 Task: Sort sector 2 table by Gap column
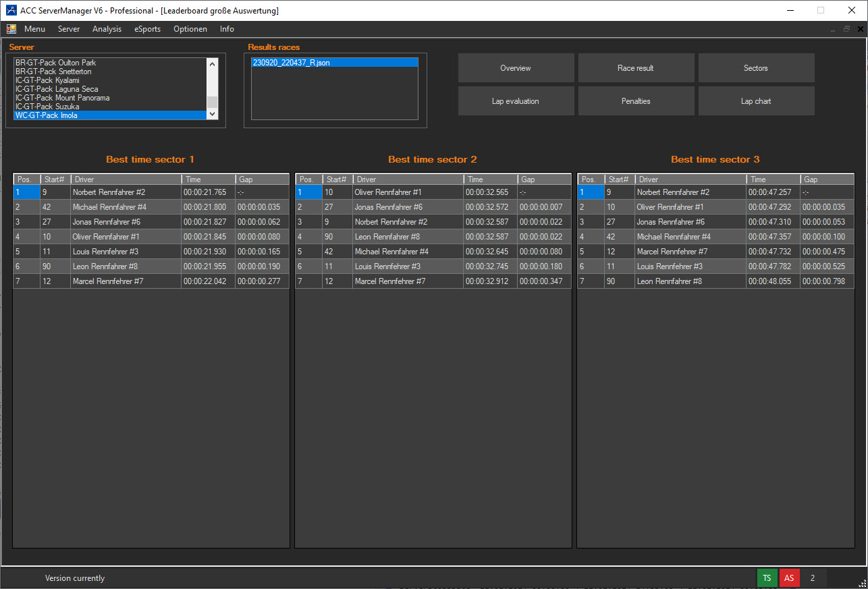543,179
